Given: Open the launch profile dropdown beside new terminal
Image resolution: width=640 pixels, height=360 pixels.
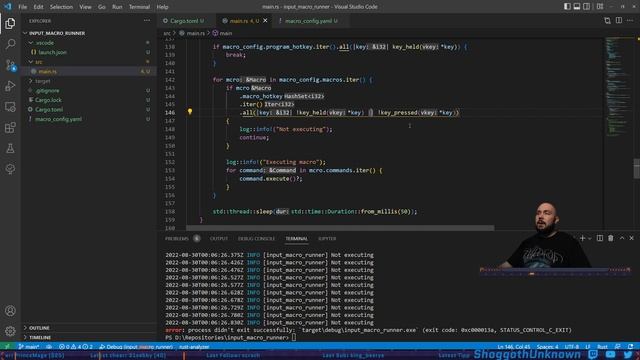Looking at the screenshot, I should pos(589,238).
